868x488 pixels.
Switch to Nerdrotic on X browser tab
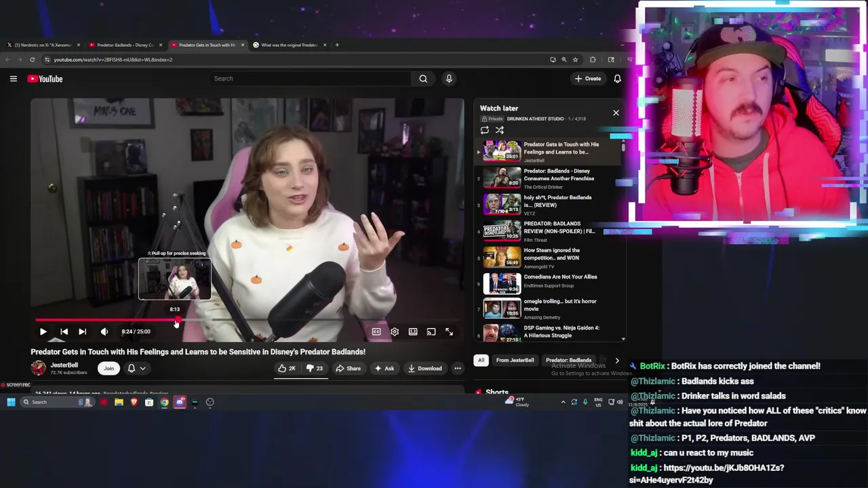tap(43, 45)
